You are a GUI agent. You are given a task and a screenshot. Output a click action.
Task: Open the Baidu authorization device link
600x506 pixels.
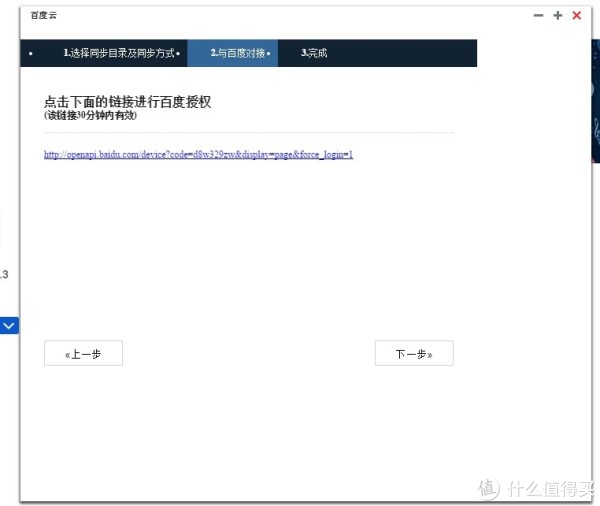pos(198,155)
